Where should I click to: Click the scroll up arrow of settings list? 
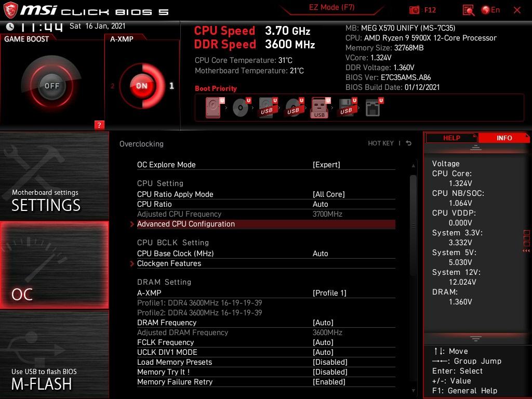click(x=413, y=166)
